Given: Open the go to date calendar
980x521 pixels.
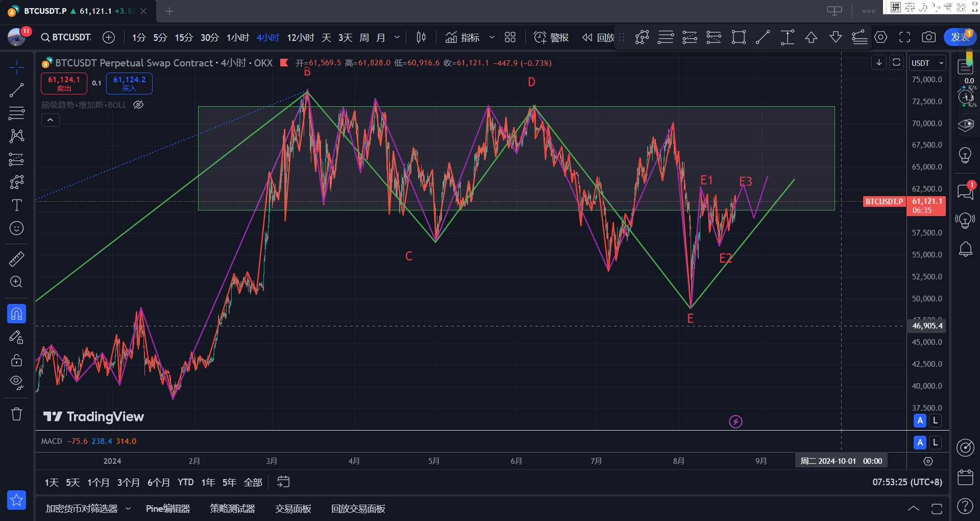Looking at the screenshot, I should [283, 482].
